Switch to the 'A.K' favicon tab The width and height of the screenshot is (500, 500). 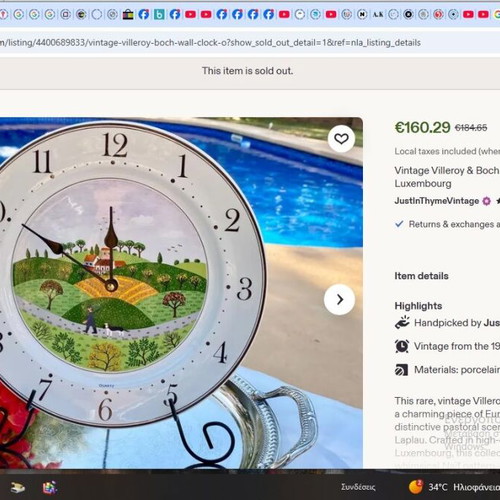378,14
